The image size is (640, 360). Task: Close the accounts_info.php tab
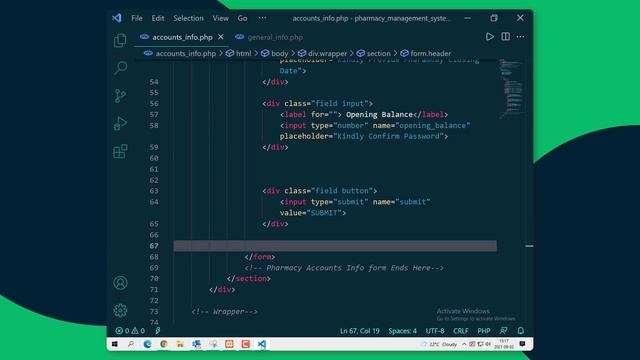pyautogui.click(x=221, y=37)
